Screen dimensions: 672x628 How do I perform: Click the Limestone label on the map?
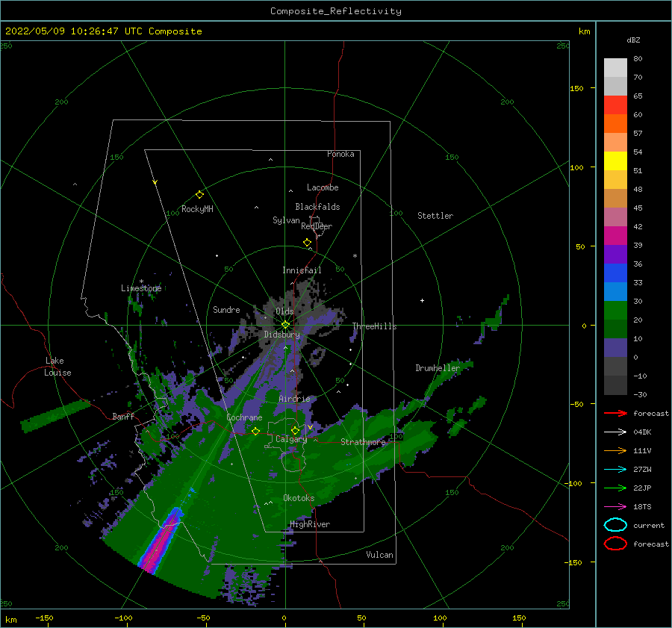tap(141, 288)
